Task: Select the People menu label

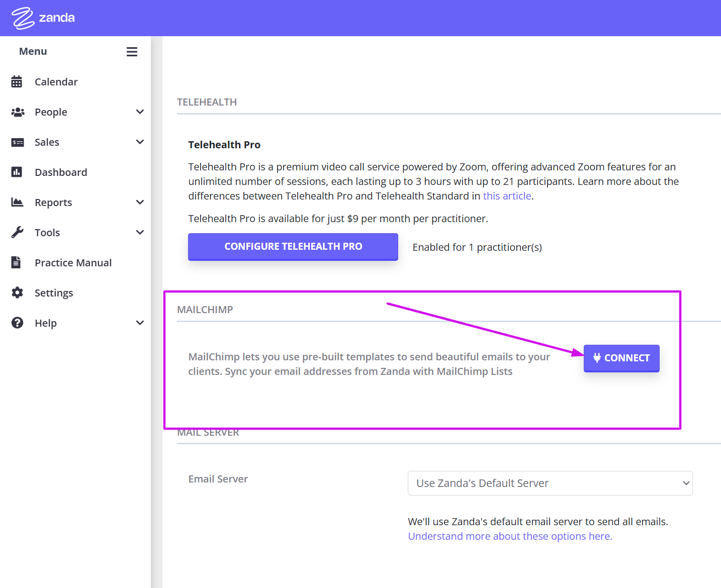Action: point(51,112)
